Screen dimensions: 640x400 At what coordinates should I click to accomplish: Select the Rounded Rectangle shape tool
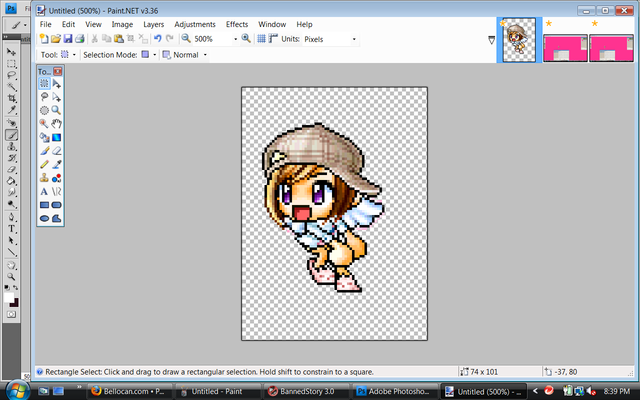click(x=56, y=204)
